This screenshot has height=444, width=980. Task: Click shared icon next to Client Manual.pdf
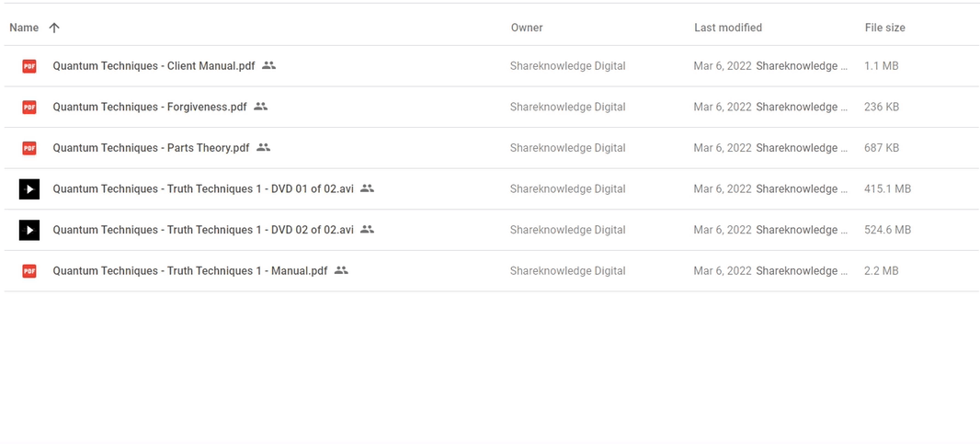tap(268, 65)
